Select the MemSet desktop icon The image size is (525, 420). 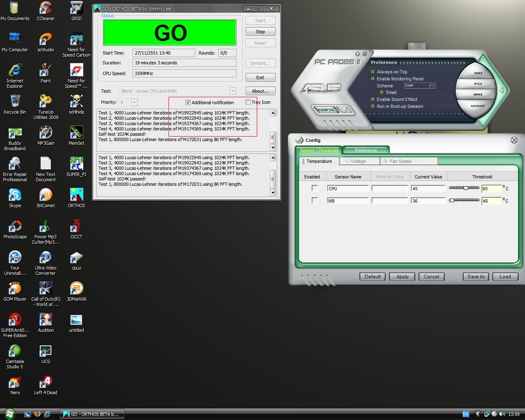tap(76, 136)
